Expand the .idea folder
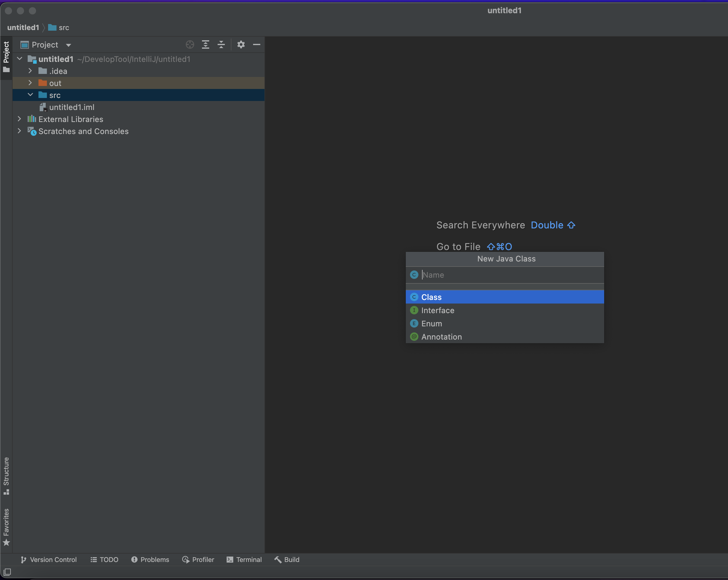This screenshot has width=728, height=580. 30,71
